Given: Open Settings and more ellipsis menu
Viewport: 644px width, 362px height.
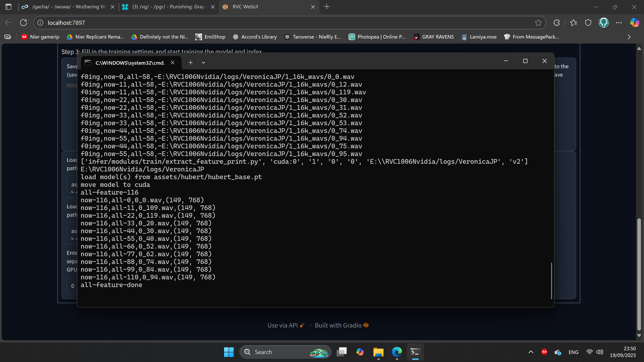Looking at the screenshot, I should click(x=619, y=23).
